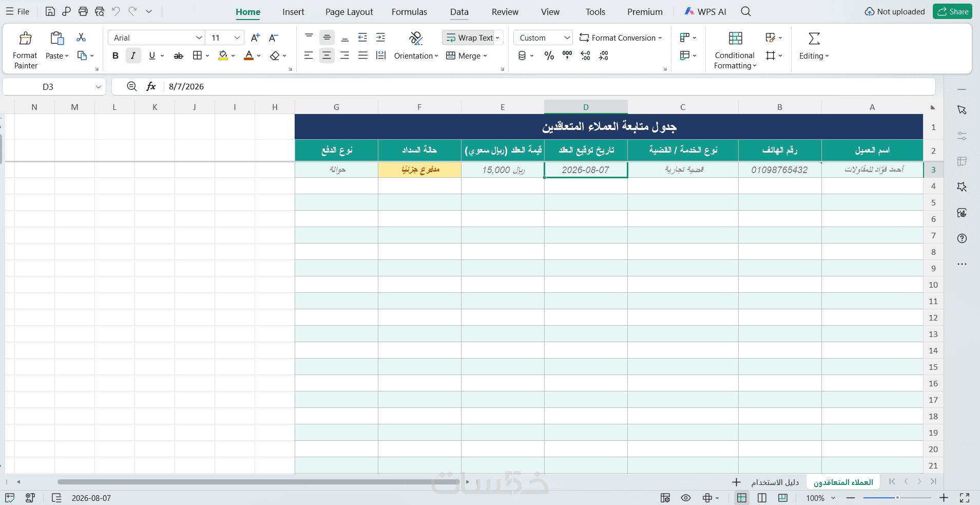This screenshot has height=505, width=980.
Task: Click the thousands separator icon
Action: pyautogui.click(x=567, y=55)
